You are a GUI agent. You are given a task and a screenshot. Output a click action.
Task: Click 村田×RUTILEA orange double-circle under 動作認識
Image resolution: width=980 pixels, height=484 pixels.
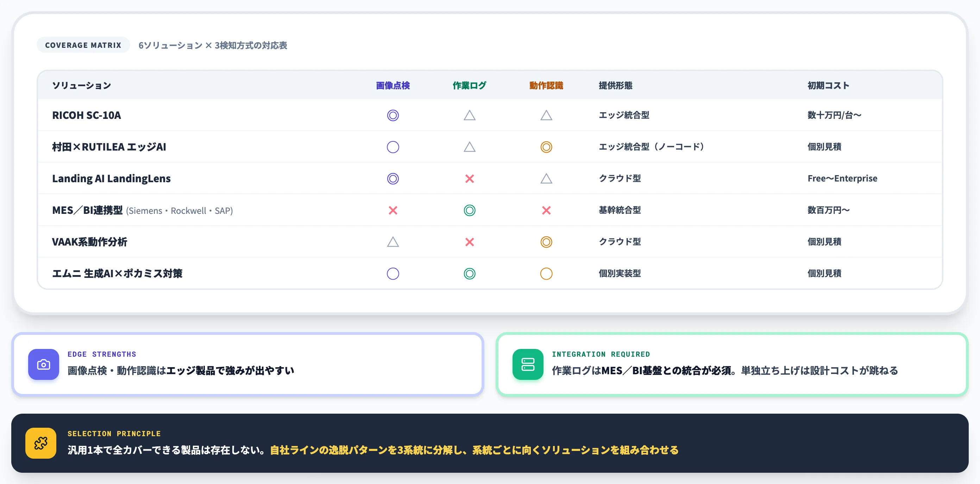(x=546, y=147)
